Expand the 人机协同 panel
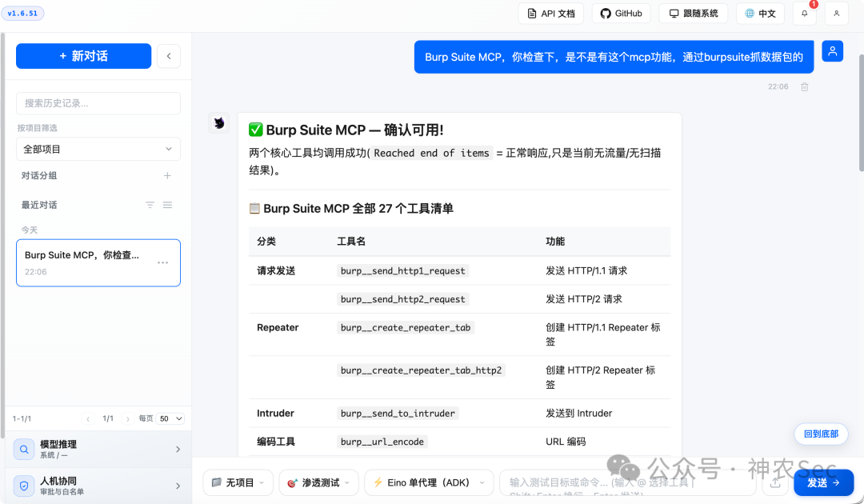This screenshot has width=864, height=504. [x=98, y=486]
